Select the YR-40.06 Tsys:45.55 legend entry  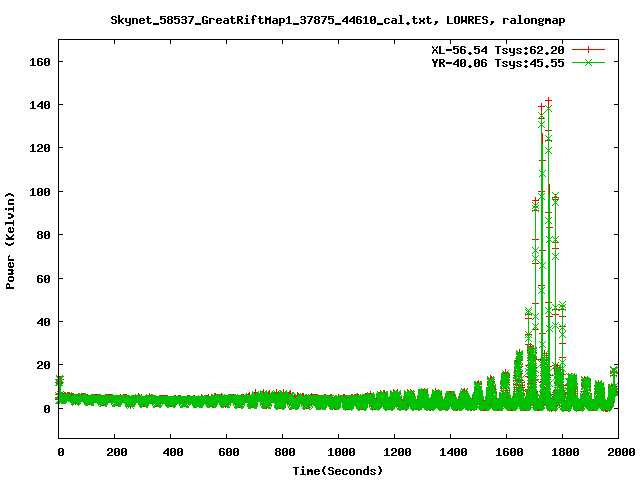498,63
